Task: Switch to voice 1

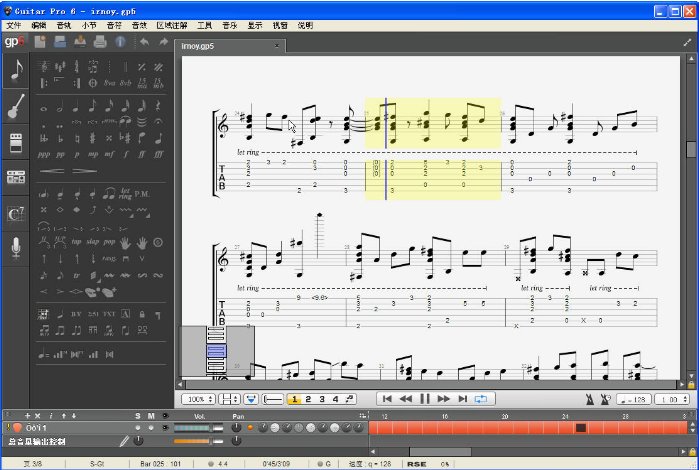Action: pos(294,399)
